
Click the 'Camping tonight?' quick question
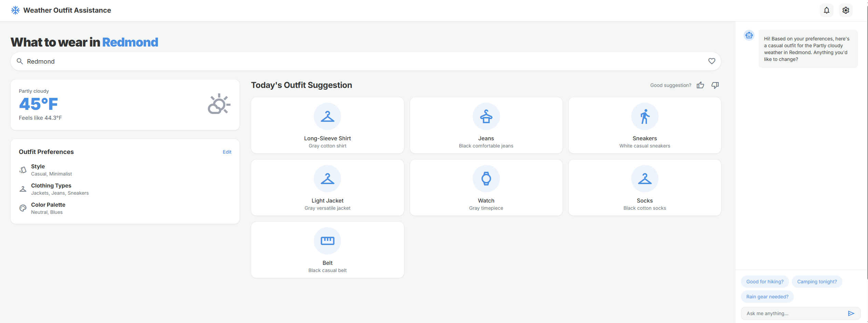coord(817,281)
